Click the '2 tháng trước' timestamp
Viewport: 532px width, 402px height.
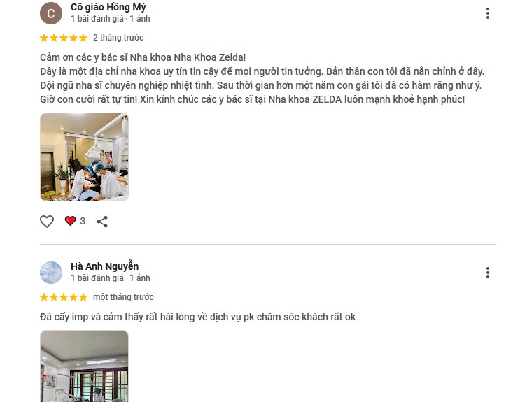[118, 38]
